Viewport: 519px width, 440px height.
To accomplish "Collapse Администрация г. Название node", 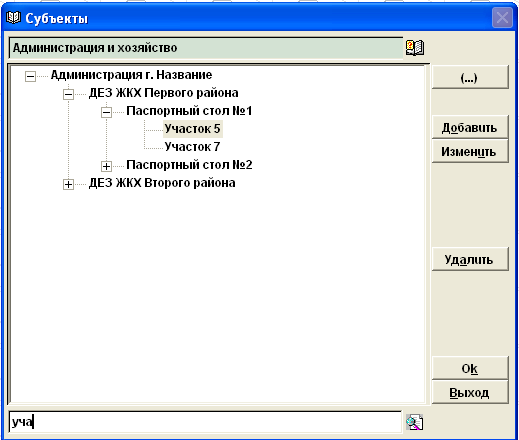I will click(x=30, y=76).
